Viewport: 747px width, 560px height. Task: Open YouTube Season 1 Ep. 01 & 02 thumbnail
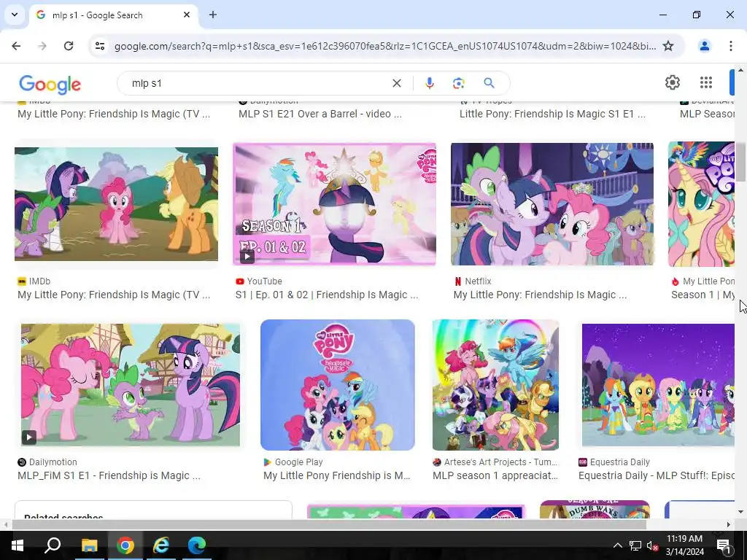[334, 204]
